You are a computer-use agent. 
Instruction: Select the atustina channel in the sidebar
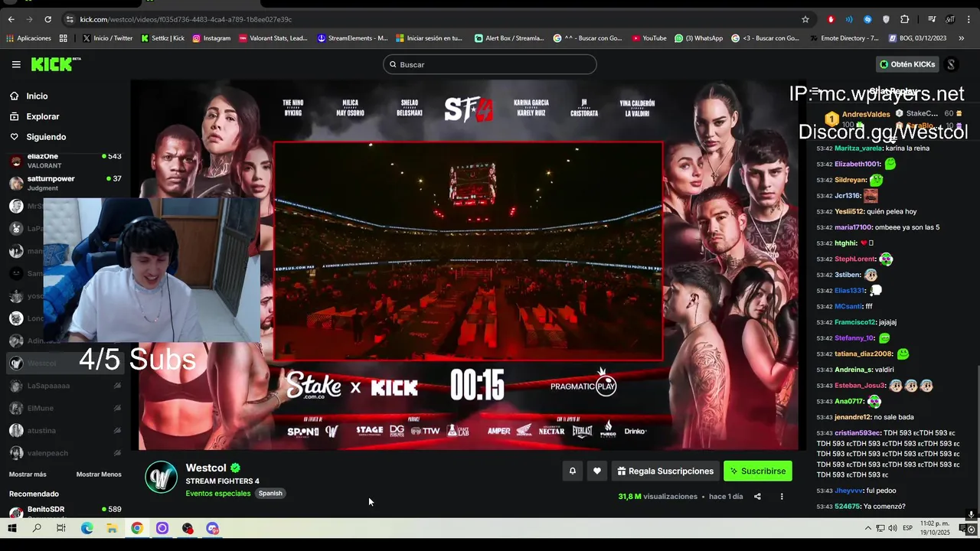click(65, 431)
